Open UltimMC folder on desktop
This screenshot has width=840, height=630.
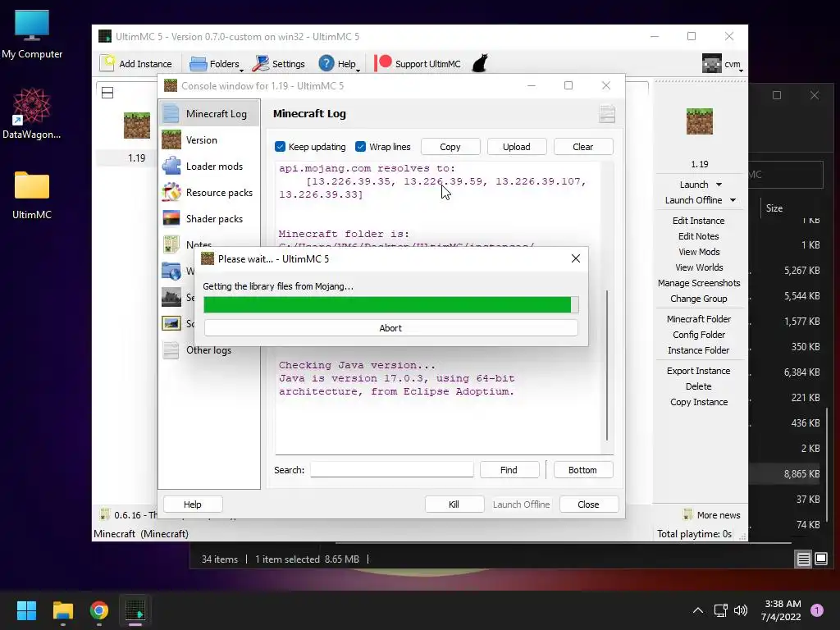(x=32, y=195)
